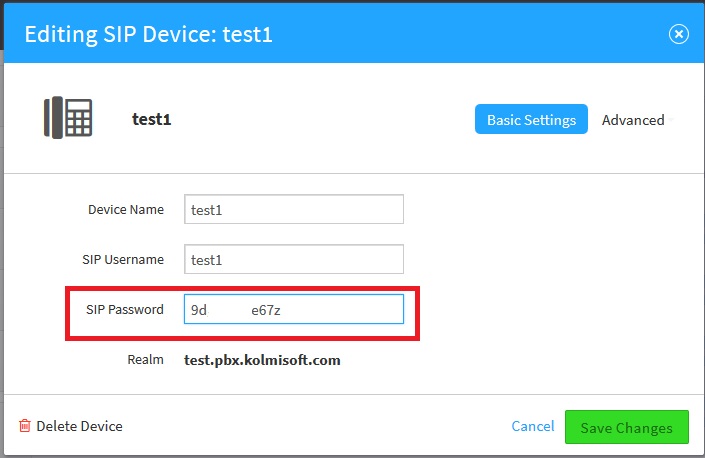Click the realm value test.pbx.kolmisoft.com
The image size is (705, 458).
[x=262, y=360]
